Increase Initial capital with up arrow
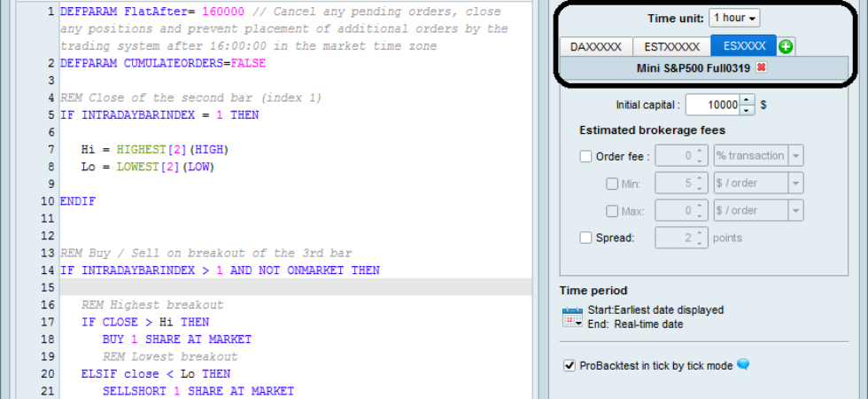Image resolution: width=868 pixels, height=399 pixels. coord(748,100)
